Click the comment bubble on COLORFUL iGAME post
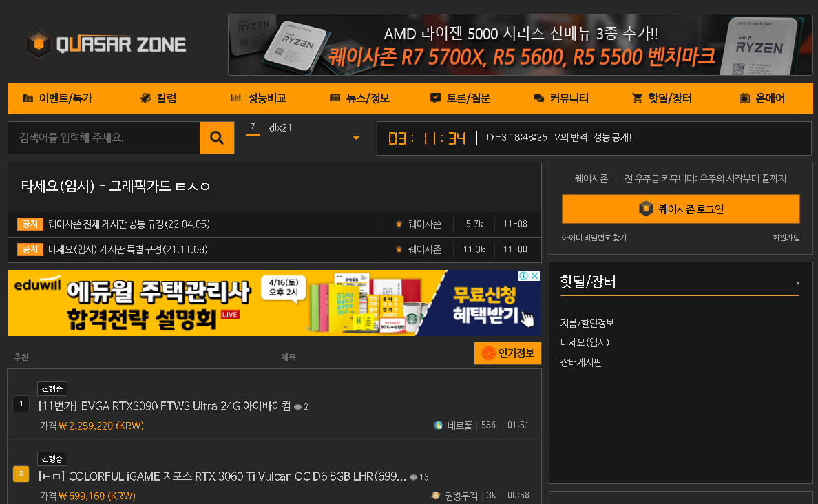Screen dimensions: 818x504 point(413,477)
